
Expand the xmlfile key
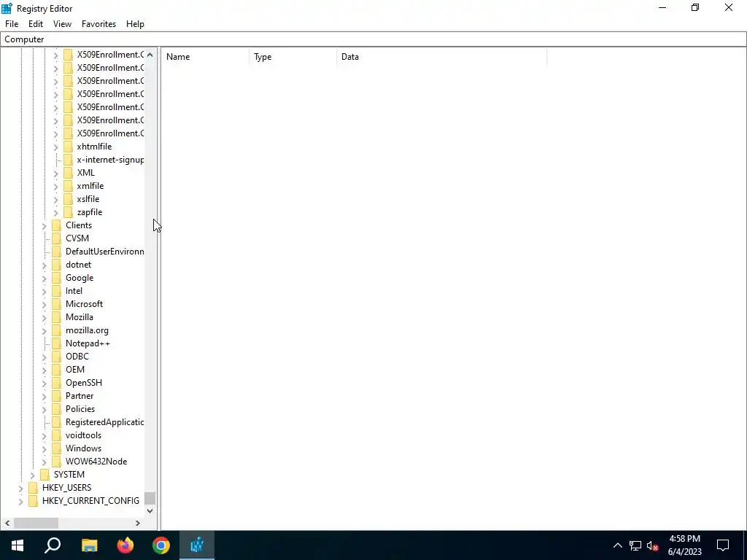pyautogui.click(x=55, y=186)
